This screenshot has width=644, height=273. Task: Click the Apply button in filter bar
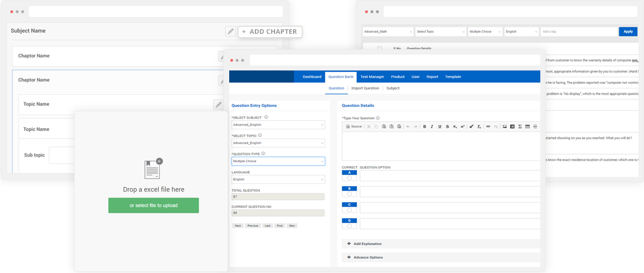tap(628, 31)
